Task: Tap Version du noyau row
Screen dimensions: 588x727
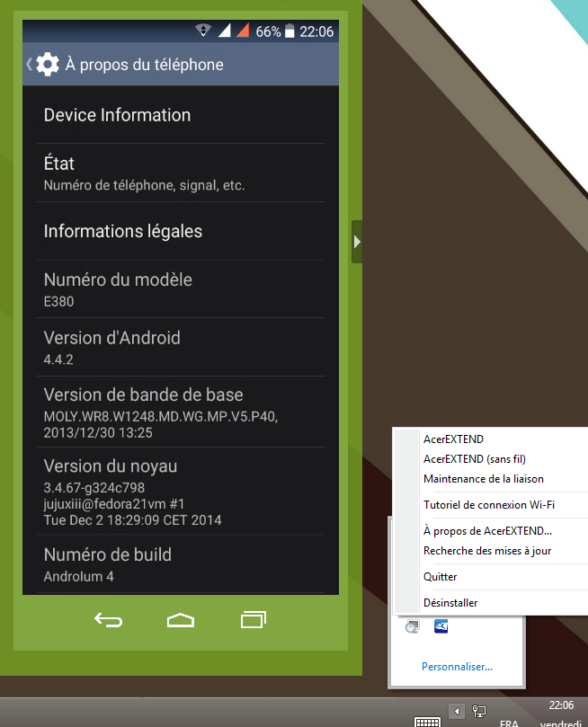Action: pyautogui.click(x=181, y=491)
